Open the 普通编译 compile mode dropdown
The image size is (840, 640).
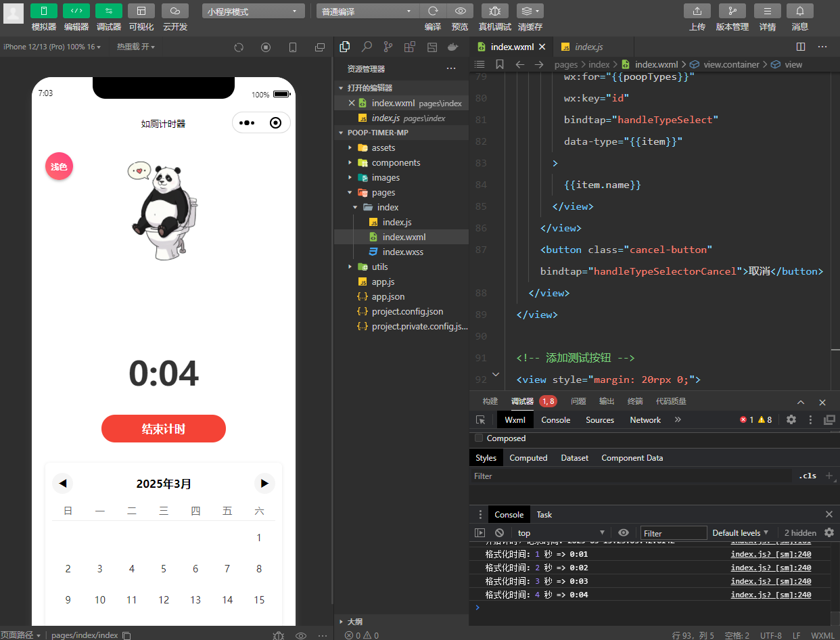(367, 12)
